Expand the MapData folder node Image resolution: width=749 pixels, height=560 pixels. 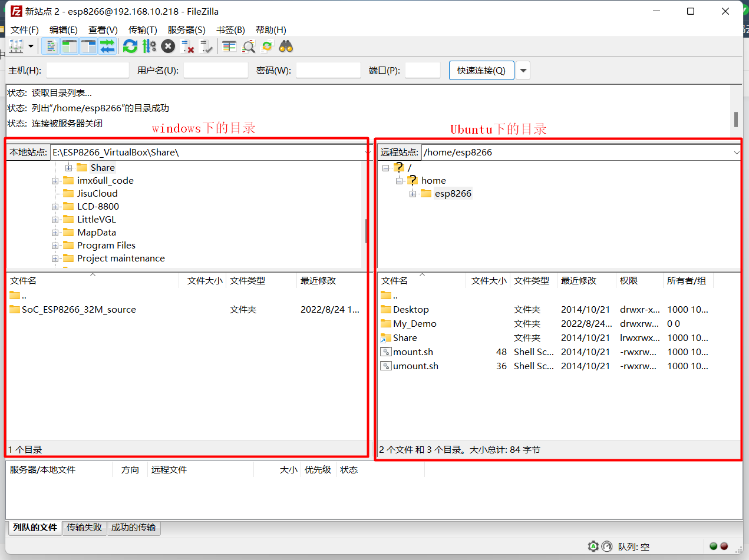(x=55, y=233)
